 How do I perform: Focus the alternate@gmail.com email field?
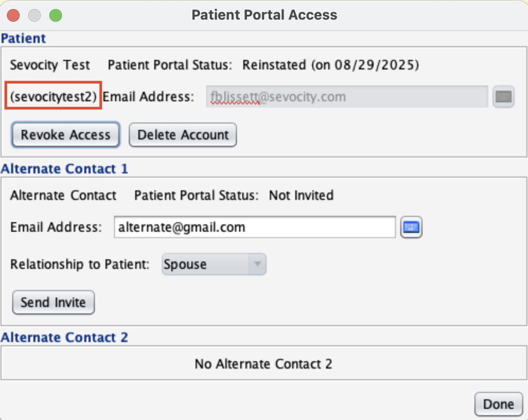coord(254,227)
